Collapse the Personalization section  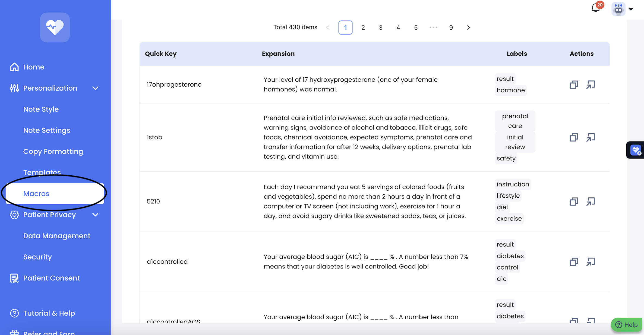point(95,88)
